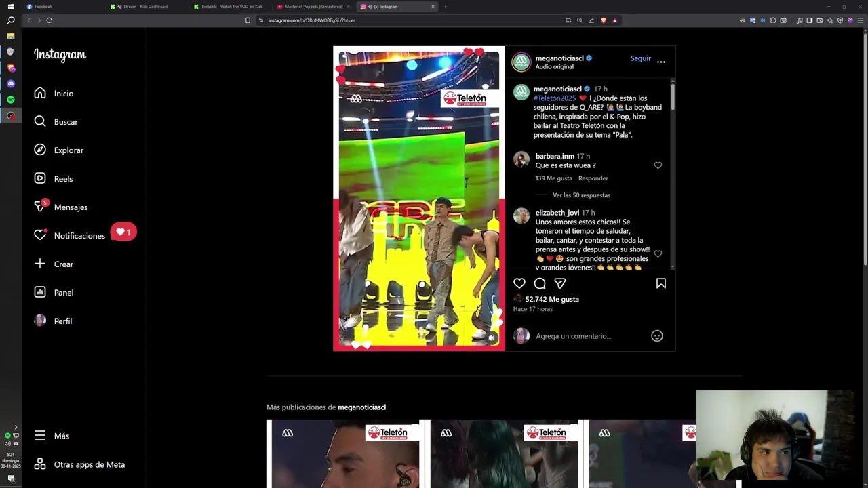Click Agrega un comentario field
Screen dimensions: 868x488
click(x=591, y=336)
